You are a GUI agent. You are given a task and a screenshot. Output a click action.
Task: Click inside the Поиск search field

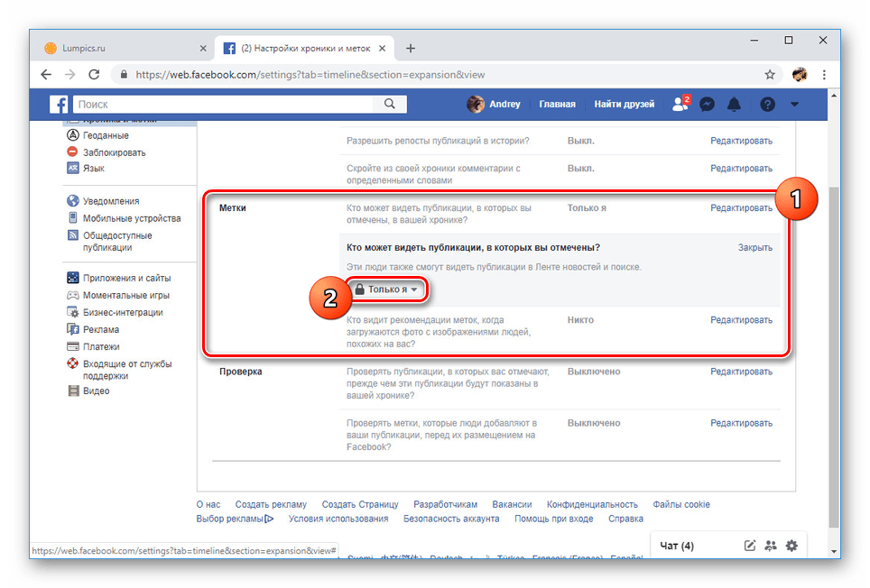tap(226, 104)
